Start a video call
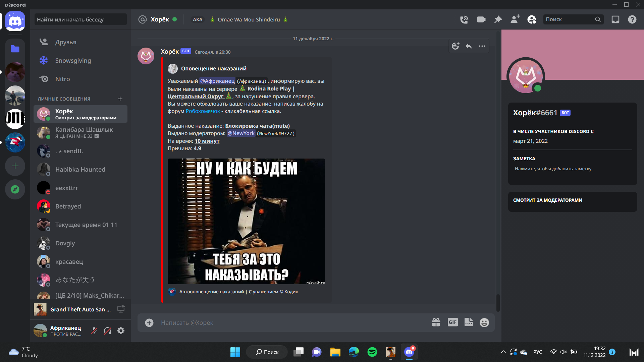This screenshot has height=362, width=644. [x=481, y=19]
